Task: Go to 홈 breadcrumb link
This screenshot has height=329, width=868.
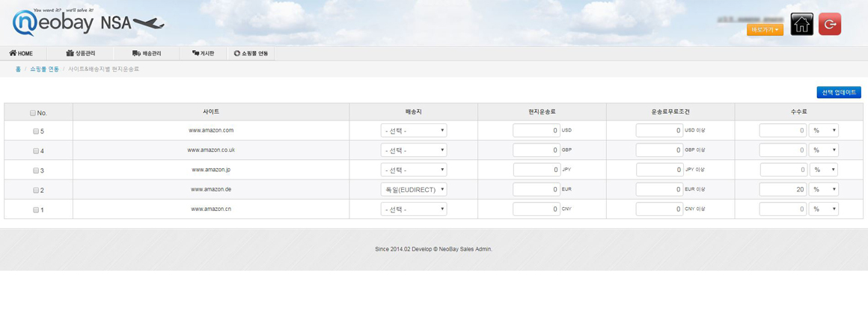Action: pos(18,69)
